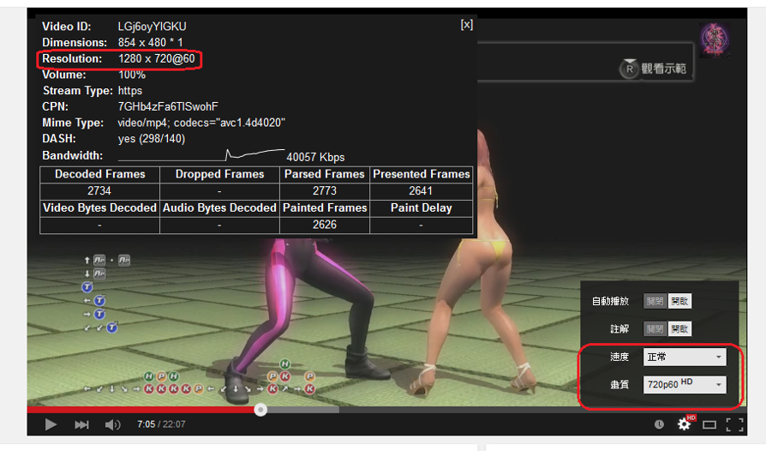Click the Decoded Frames value 2734

tap(99, 191)
